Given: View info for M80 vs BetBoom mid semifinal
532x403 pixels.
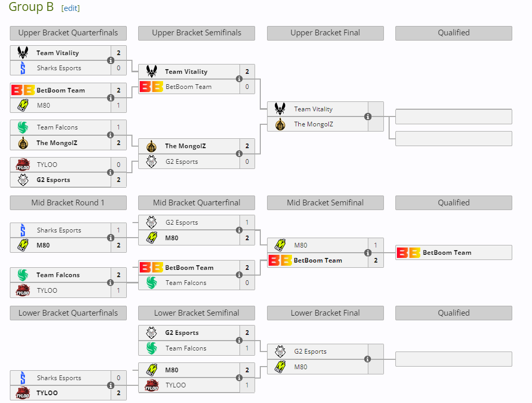Looking at the screenshot, I should [368, 253].
